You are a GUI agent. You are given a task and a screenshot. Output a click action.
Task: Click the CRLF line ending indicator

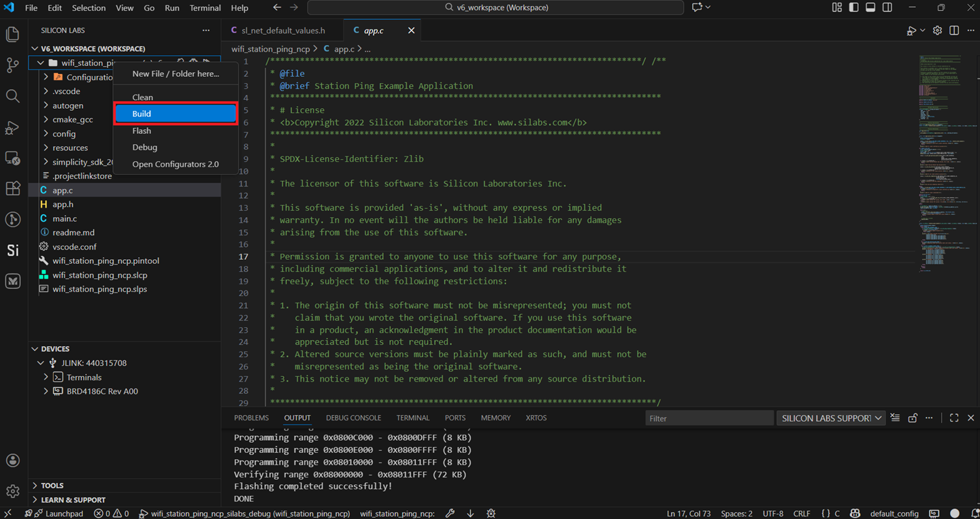pyautogui.click(x=802, y=513)
